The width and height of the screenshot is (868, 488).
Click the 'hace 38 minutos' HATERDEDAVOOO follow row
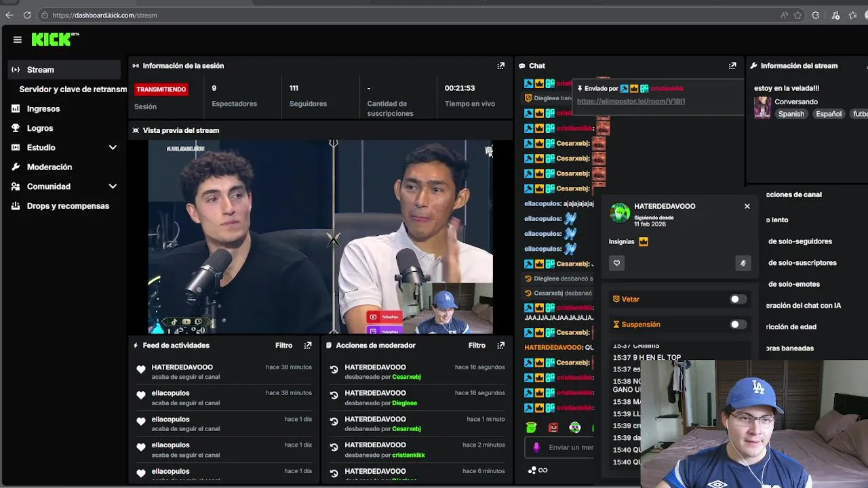(x=224, y=371)
